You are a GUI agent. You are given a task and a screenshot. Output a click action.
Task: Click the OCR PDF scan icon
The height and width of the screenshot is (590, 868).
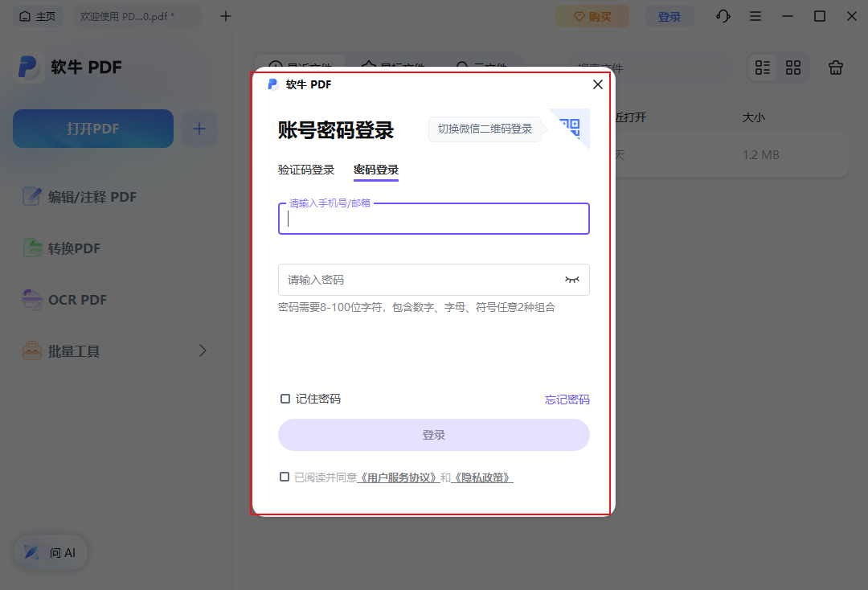(31, 300)
